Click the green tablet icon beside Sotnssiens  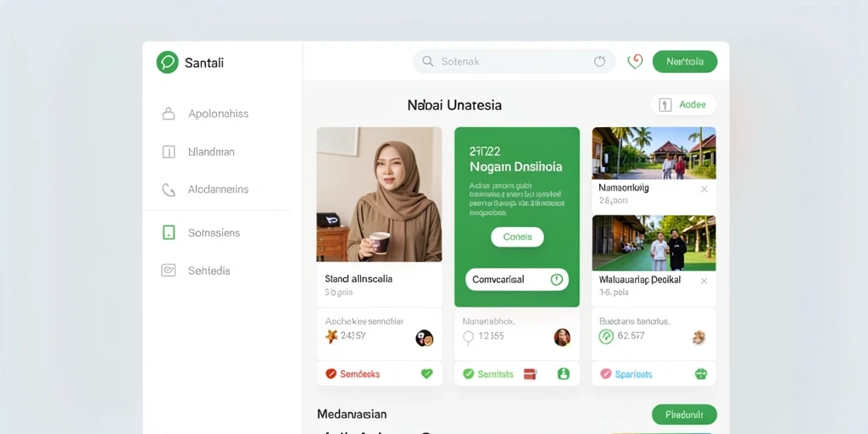point(169,232)
